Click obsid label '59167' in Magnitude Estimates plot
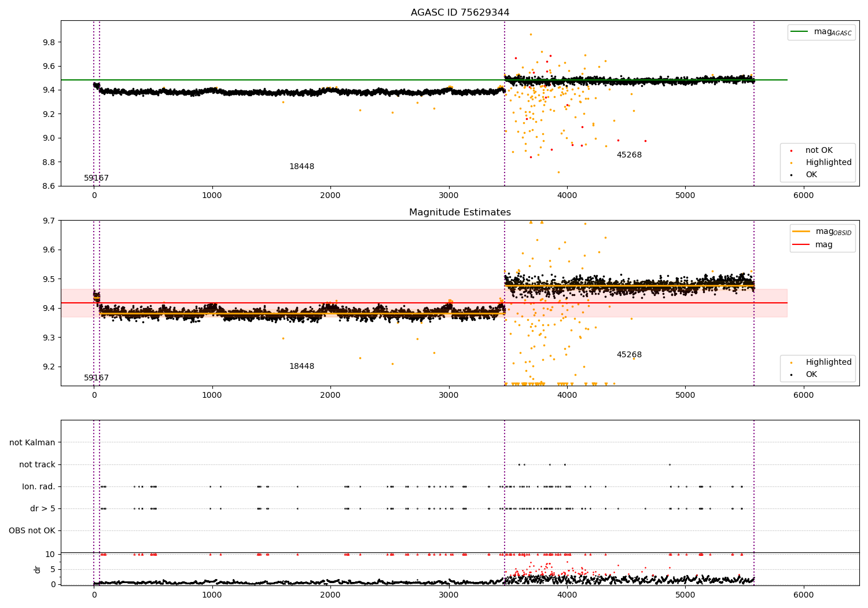Image resolution: width=868 pixels, height=608 pixels. (x=96, y=378)
